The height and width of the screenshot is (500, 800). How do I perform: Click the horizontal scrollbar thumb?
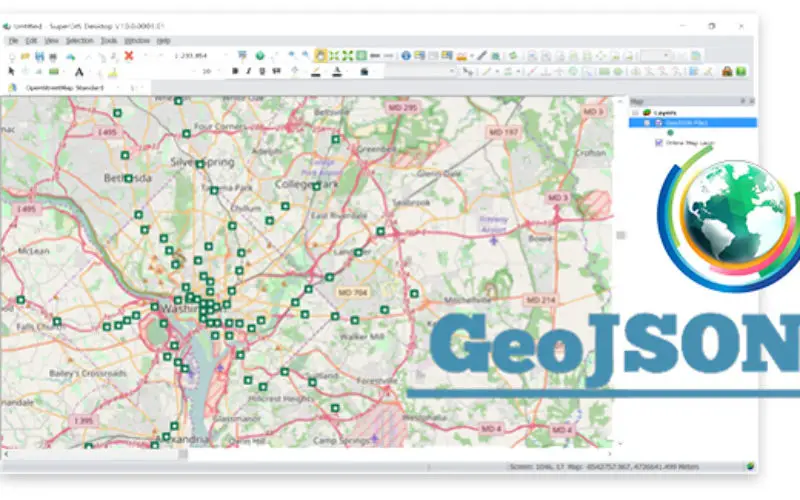(183, 454)
